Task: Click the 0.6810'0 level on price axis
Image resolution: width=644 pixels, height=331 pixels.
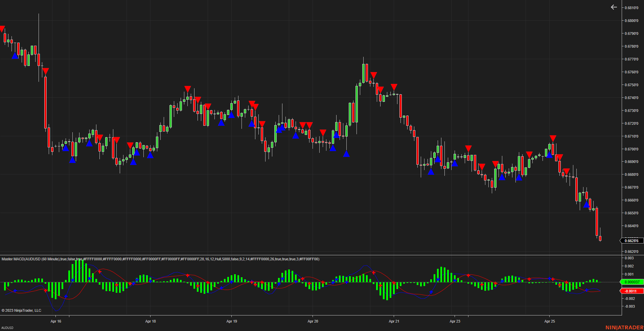Action: [x=631, y=8]
